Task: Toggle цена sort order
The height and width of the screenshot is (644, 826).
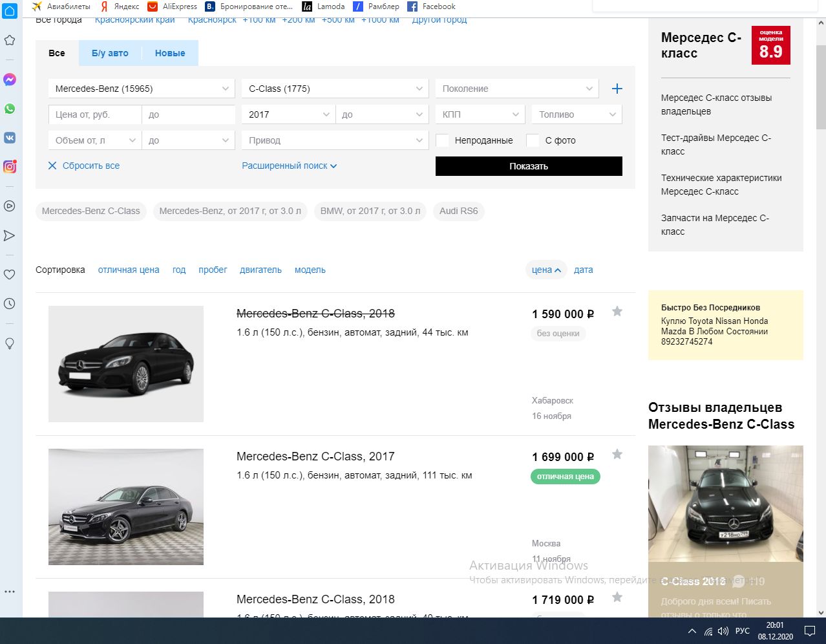Action: pos(546,270)
